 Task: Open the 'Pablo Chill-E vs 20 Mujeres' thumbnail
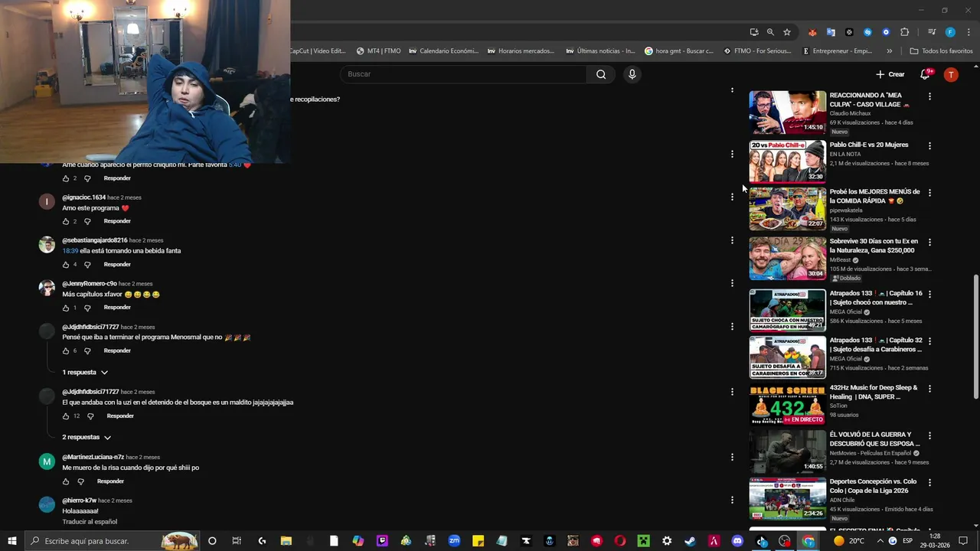(788, 161)
